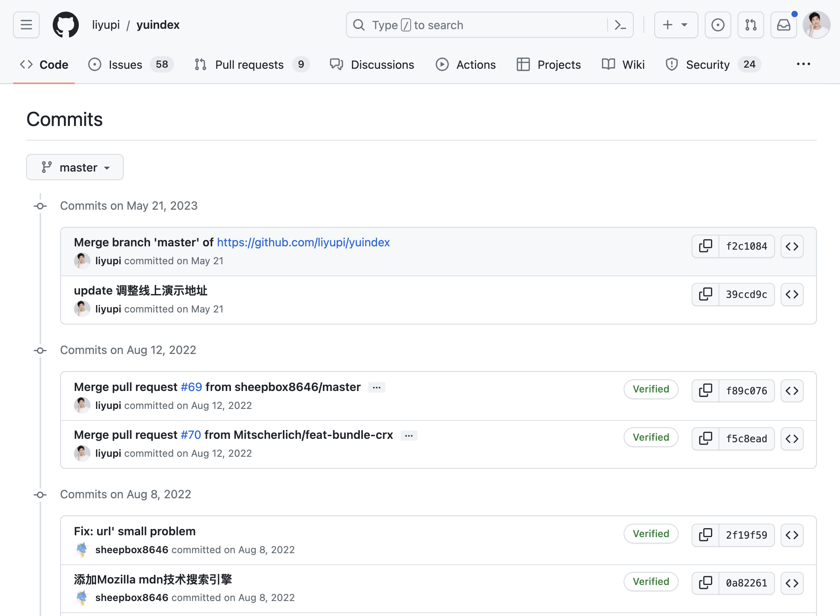
Task: Open the pull requests tab
Action: pyautogui.click(x=250, y=64)
